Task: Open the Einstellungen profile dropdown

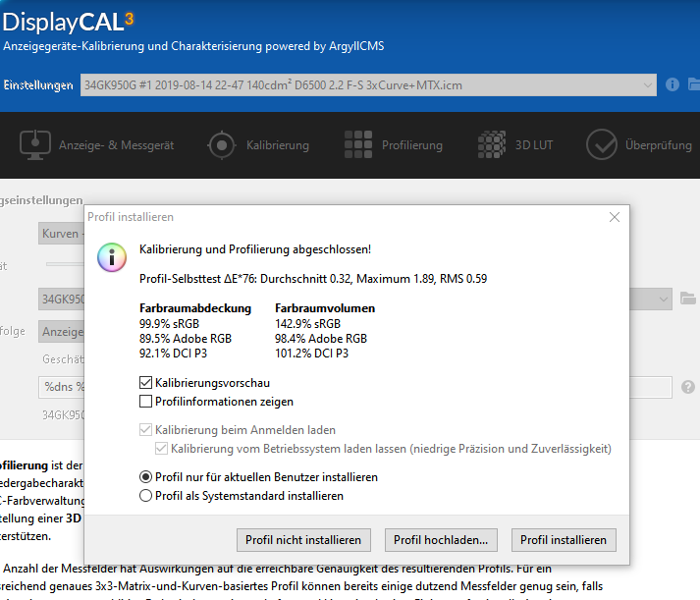Action: [x=368, y=84]
